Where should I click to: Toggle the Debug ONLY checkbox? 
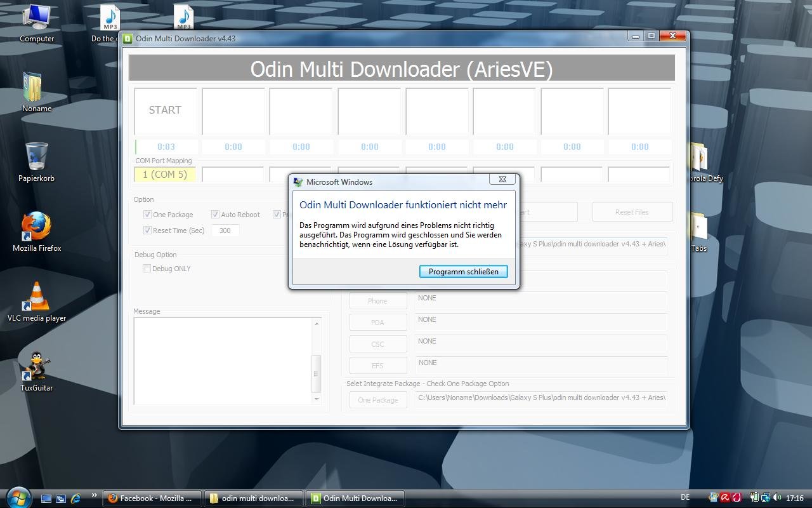tap(147, 269)
